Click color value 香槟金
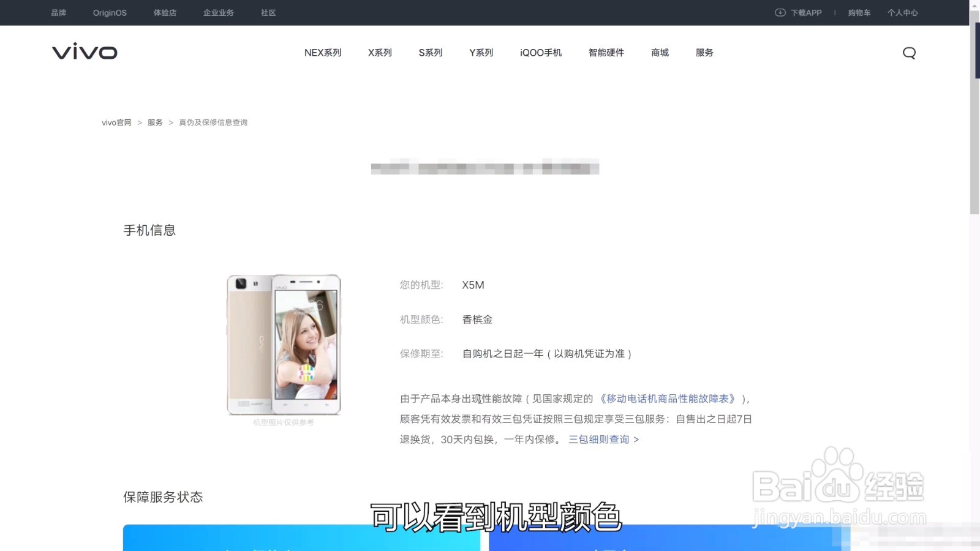980x551 pixels. (477, 320)
